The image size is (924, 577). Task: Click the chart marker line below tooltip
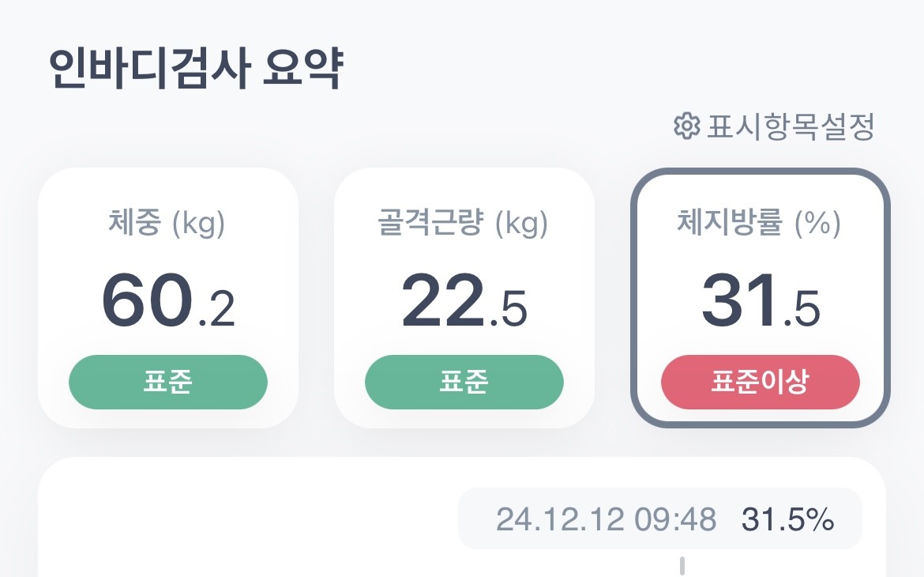tap(682, 566)
